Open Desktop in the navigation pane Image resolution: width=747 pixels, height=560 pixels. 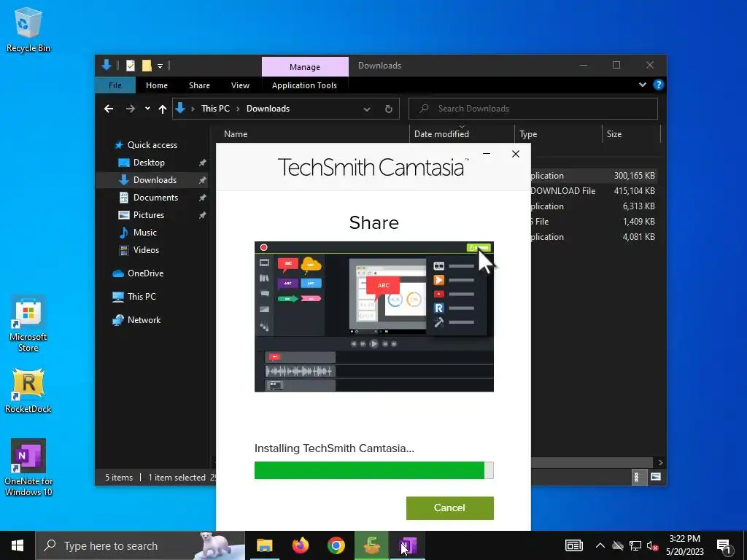149,163
